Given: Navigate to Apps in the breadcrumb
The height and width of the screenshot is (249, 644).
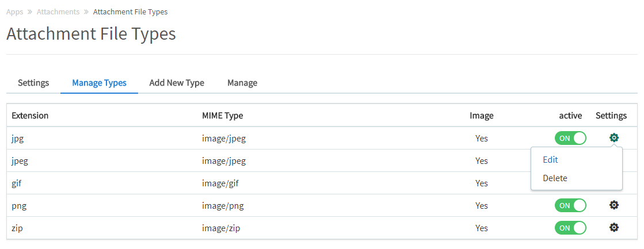Looking at the screenshot, I should 15,12.
